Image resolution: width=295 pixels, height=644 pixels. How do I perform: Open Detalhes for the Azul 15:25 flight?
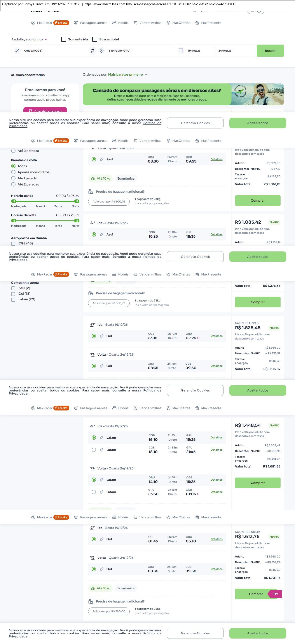click(x=216, y=234)
